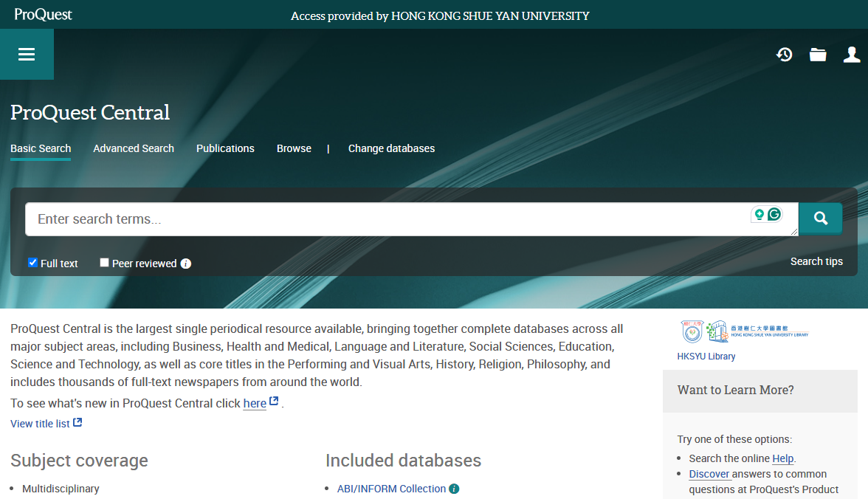Open the saved items folder icon
Image resolution: width=868 pixels, height=499 pixels.
coord(818,55)
